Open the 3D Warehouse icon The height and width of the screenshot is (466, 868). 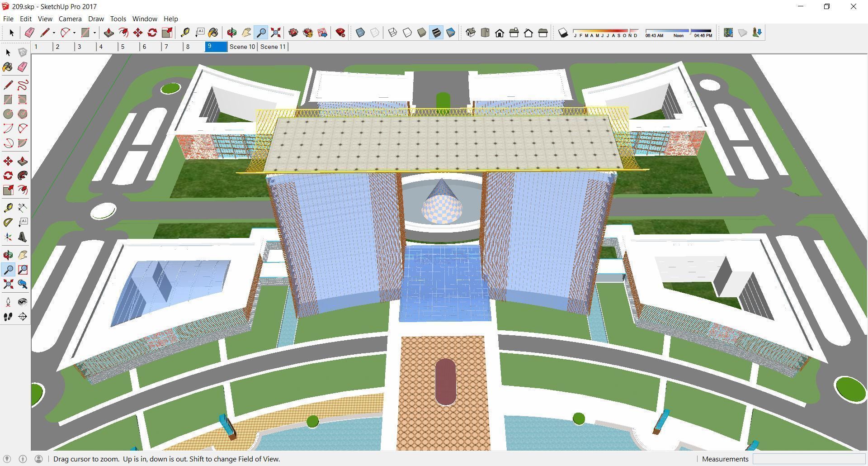click(293, 33)
